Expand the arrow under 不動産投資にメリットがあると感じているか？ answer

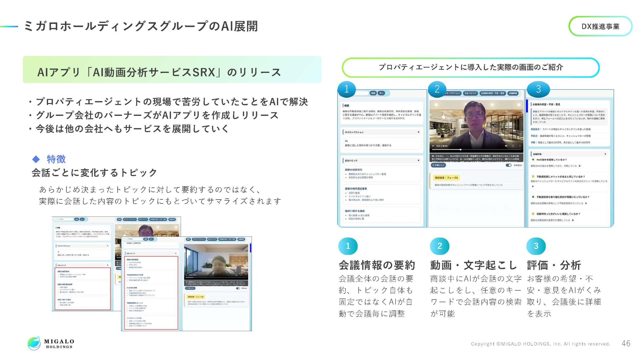[x=533, y=187]
